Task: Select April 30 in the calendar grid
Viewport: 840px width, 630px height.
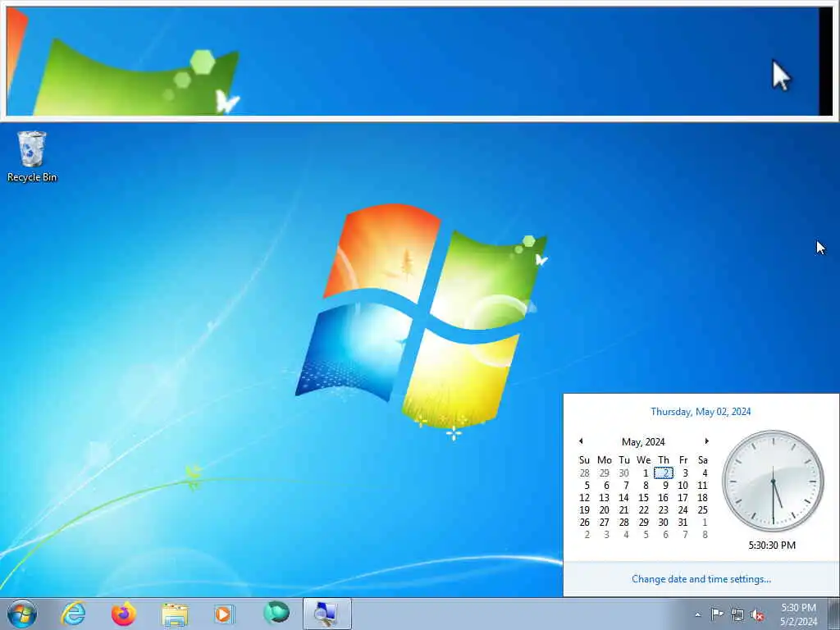Action: [x=624, y=473]
